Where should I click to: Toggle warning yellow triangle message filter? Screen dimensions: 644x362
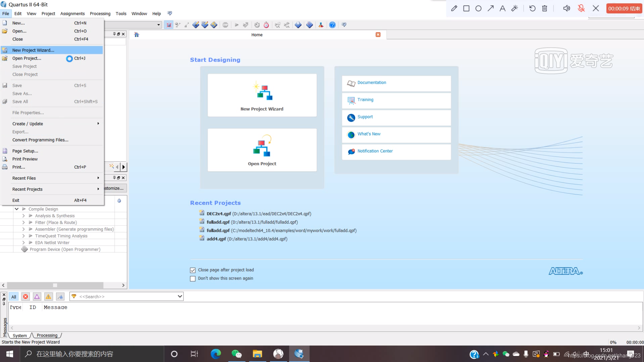tap(48, 297)
